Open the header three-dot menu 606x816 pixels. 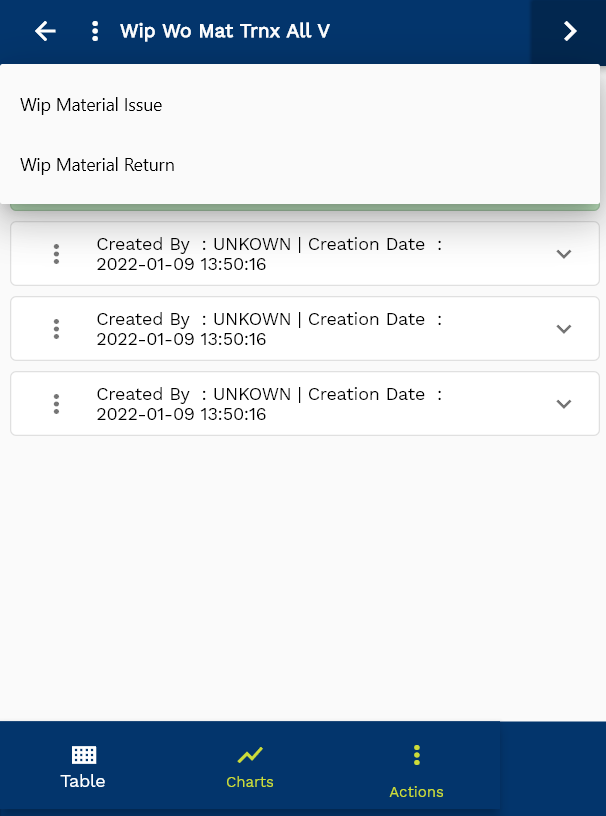[95, 31]
